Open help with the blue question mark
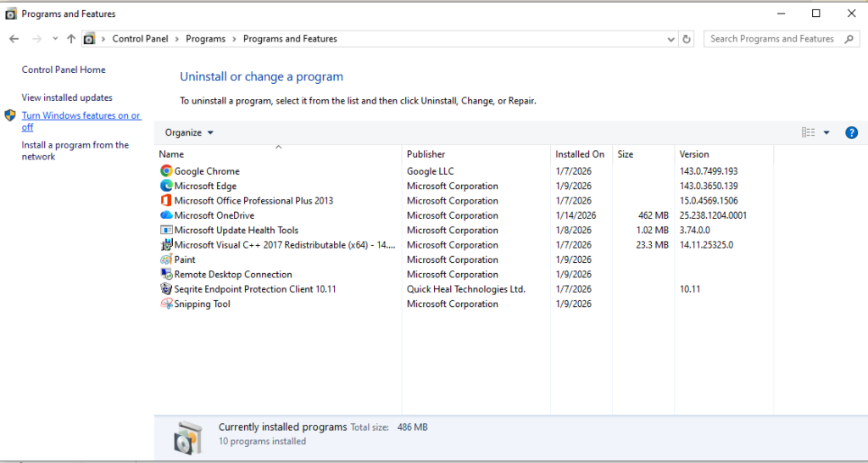 tap(851, 132)
